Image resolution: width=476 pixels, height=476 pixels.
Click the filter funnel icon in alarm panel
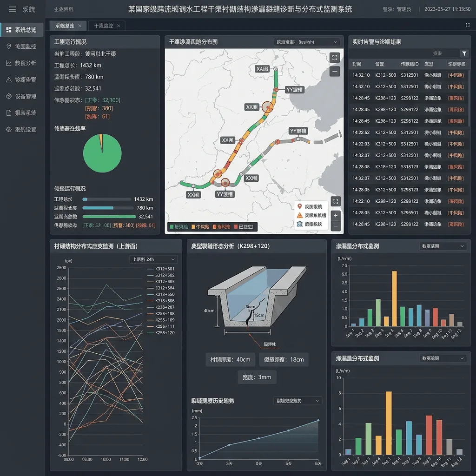[x=464, y=53]
